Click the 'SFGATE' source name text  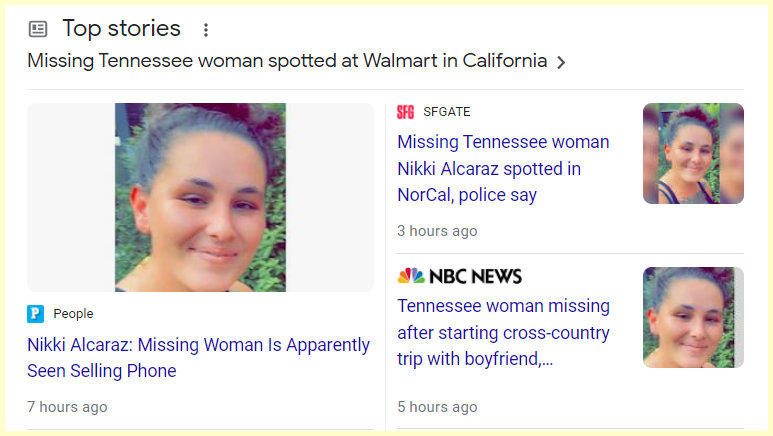(x=446, y=112)
